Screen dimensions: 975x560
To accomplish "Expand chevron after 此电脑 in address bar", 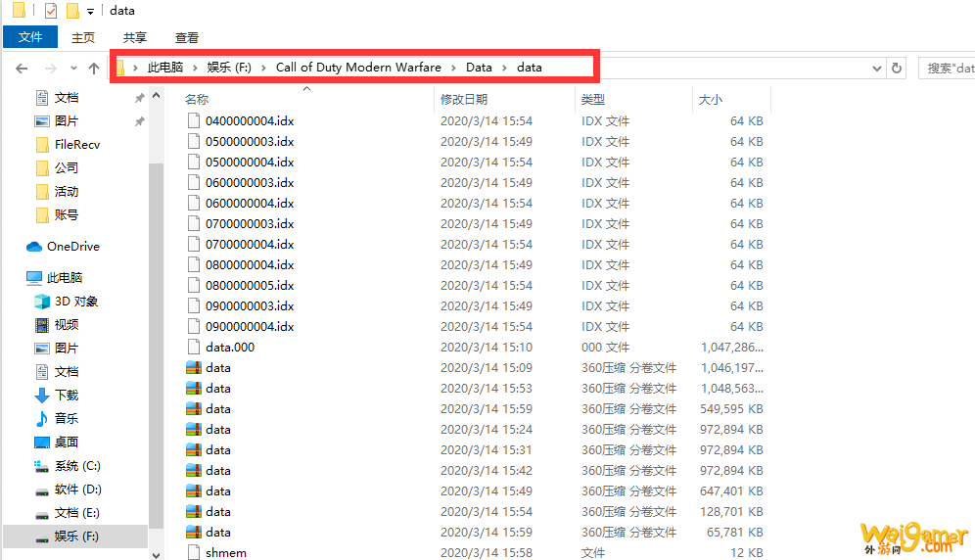I will [x=195, y=68].
